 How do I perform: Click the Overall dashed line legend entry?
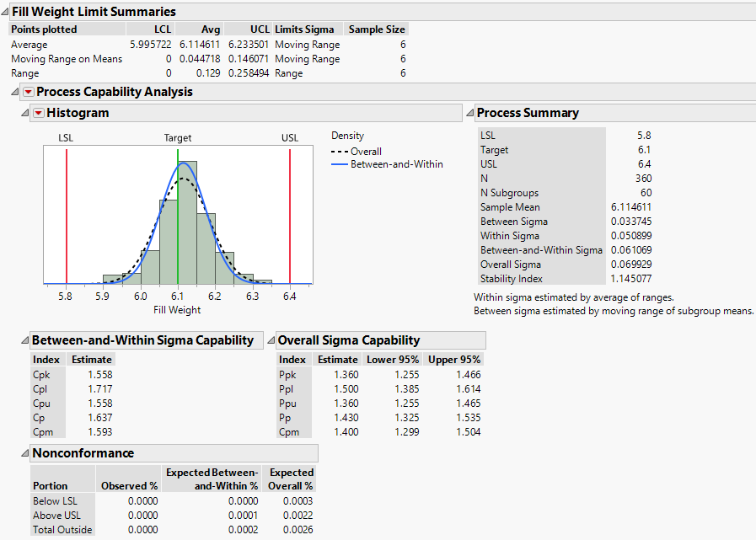[x=356, y=152]
